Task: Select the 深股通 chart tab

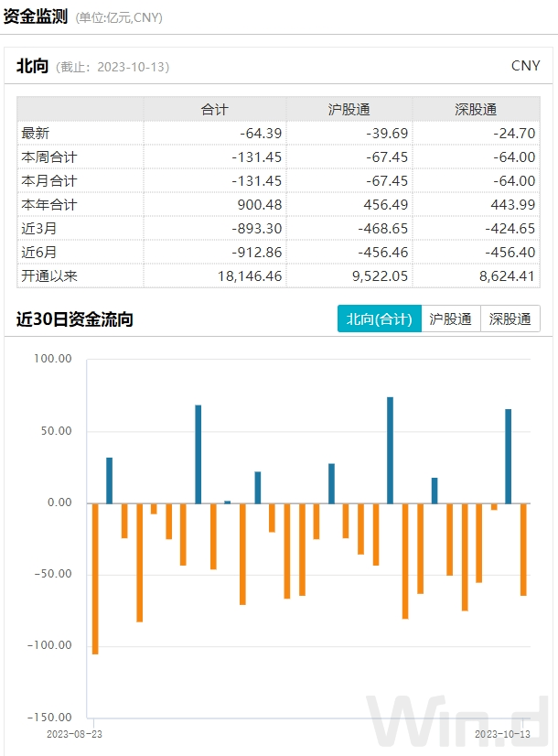Action: coord(510,319)
